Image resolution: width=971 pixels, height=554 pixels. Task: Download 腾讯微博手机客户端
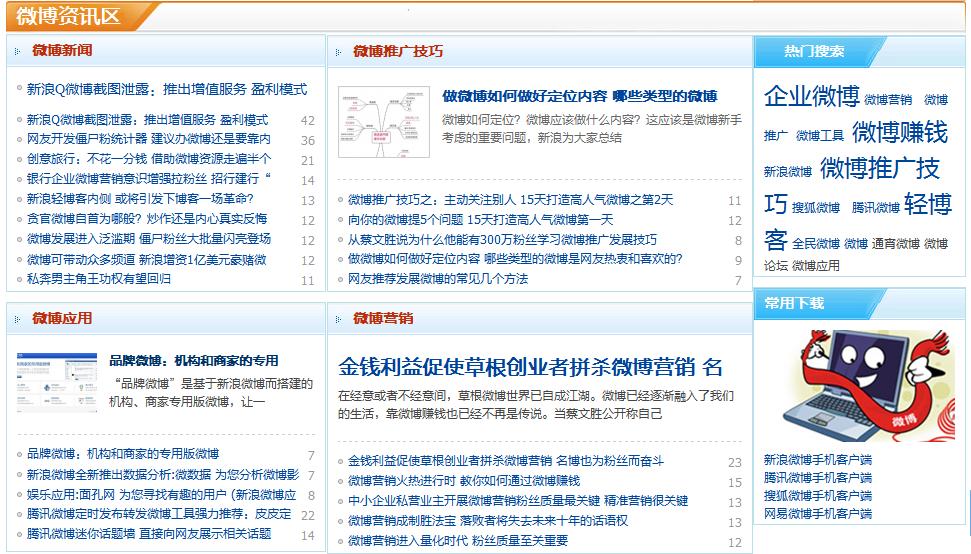click(x=817, y=477)
